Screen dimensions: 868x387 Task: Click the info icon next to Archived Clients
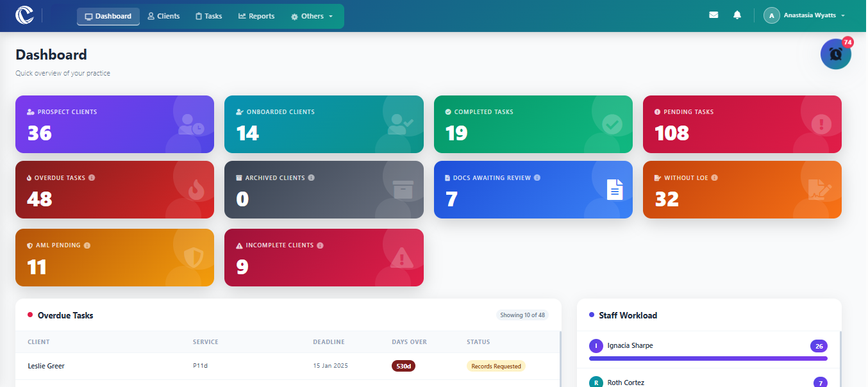pos(311,177)
